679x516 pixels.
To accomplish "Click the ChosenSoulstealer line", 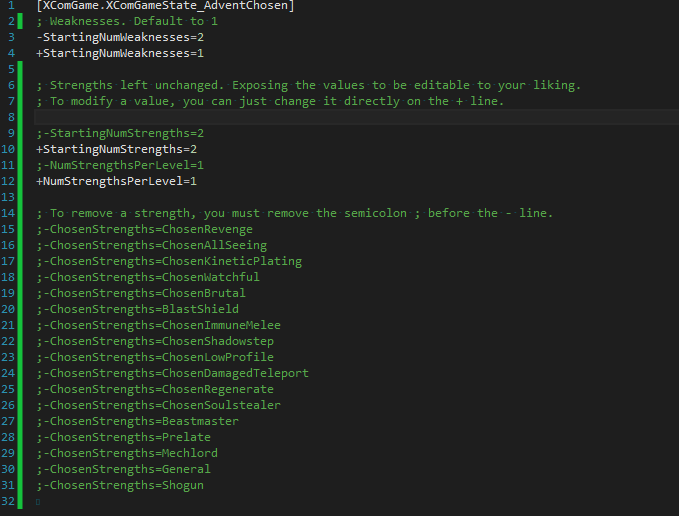I will click(x=158, y=405).
